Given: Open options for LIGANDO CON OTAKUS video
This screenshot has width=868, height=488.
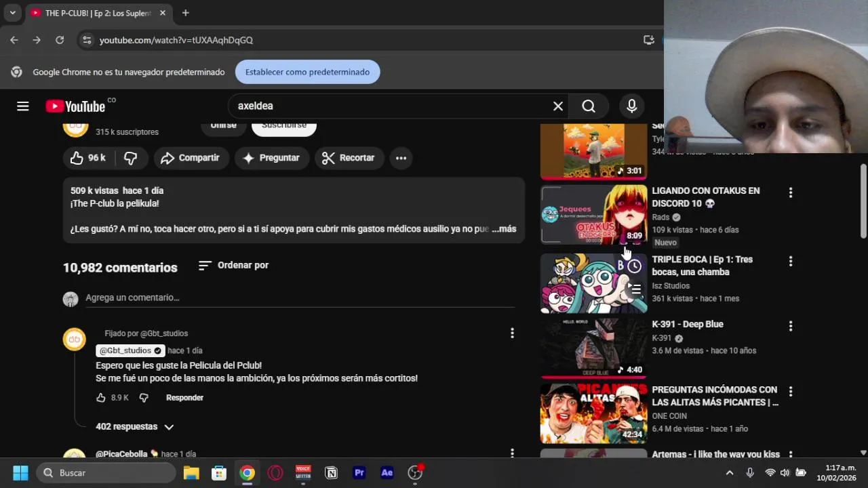Looking at the screenshot, I should tap(790, 192).
